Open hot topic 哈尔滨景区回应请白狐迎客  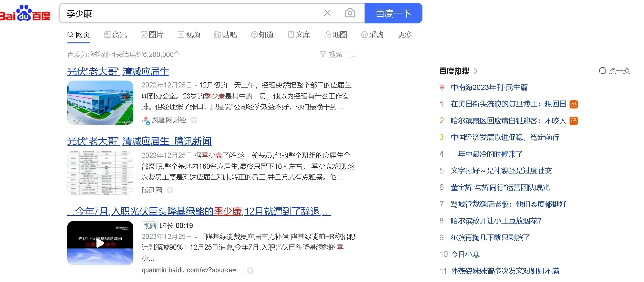509,121
